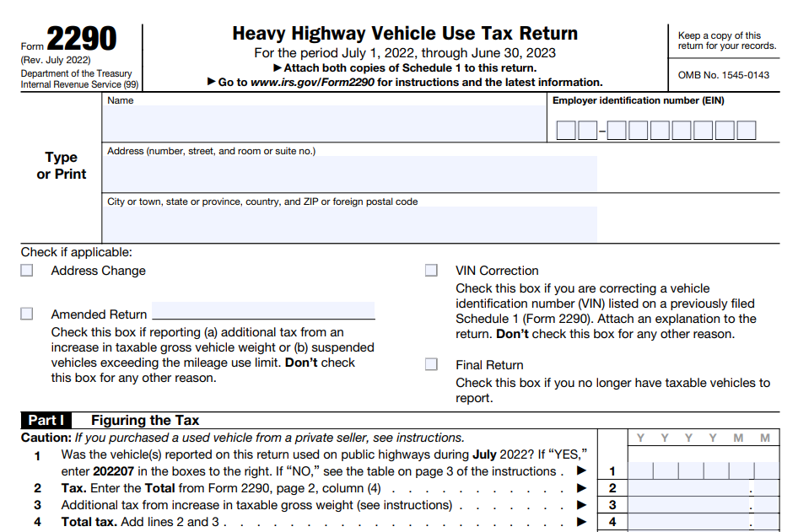Click the City or town, state, ZIP field
This screenshot has width=798, height=532.
[349, 223]
